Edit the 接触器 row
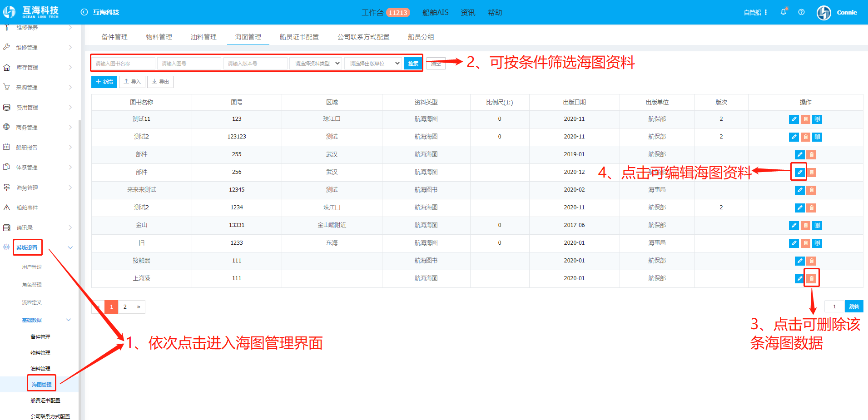Viewport: 868px width, 420px height. pos(800,261)
